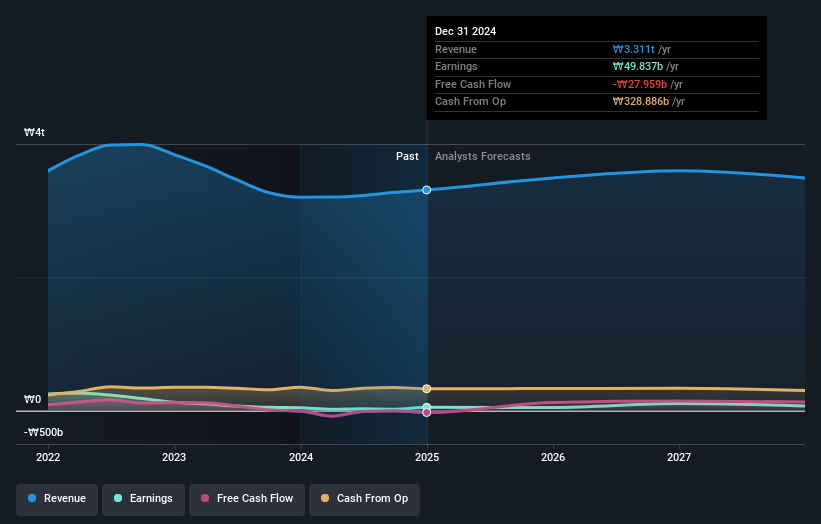
Task: Toggle the Cash From Op legend
Action: 364,498
